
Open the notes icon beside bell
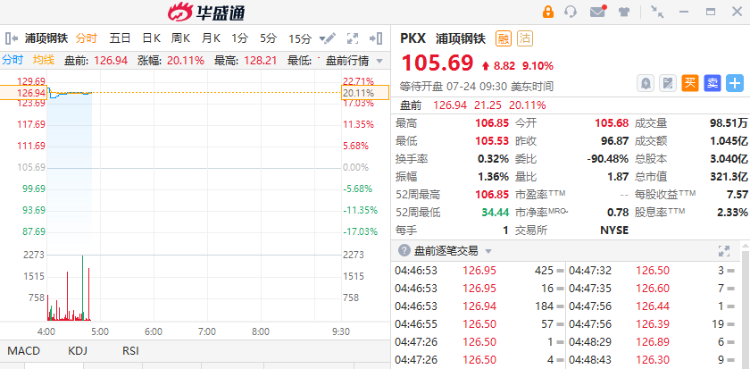tap(668, 83)
